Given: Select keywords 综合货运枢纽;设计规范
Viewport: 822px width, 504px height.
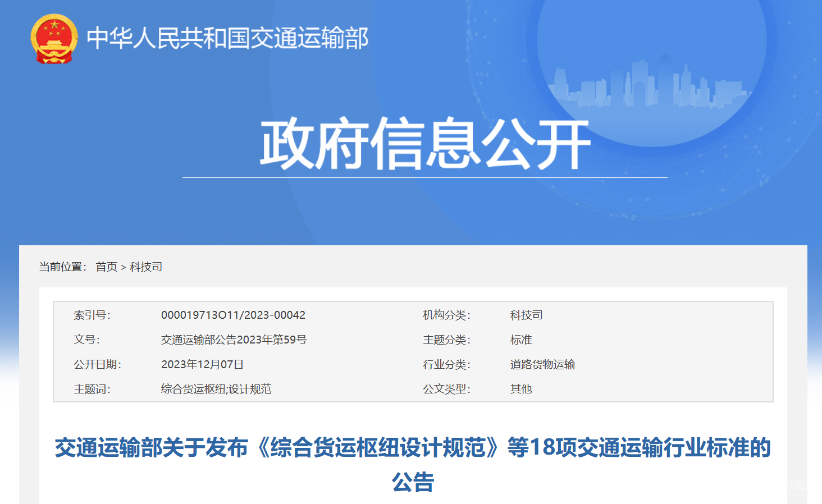Looking at the screenshot, I should pyautogui.click(x=216, y=389).
